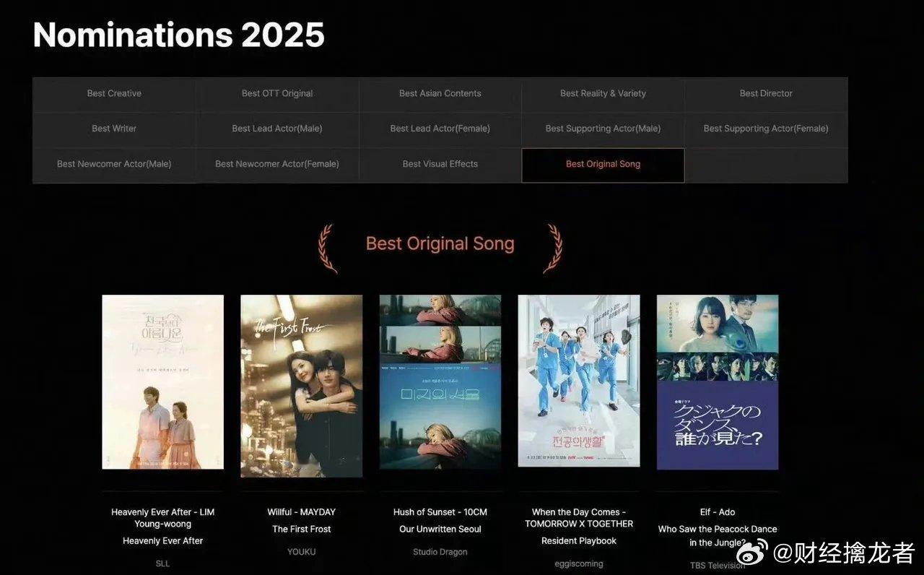Switch to Best OTT Original tab
Image resolution: width=924 pixels, height=575 pixels.
click(x=277, y=94)
